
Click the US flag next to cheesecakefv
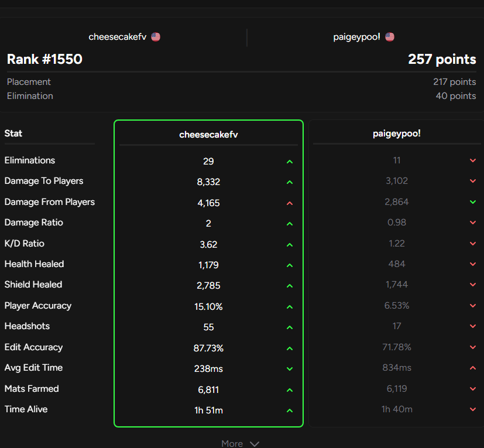pos(156,37)
